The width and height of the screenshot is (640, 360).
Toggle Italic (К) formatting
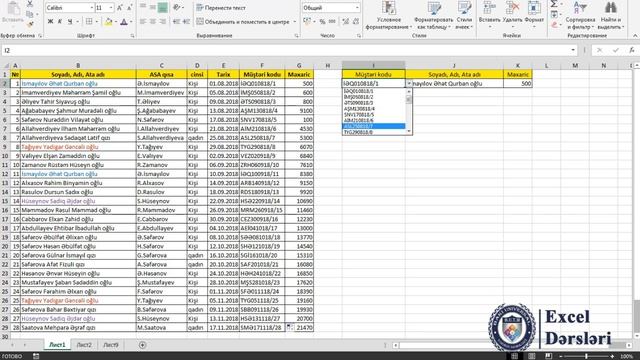click(x=60, y=22)
